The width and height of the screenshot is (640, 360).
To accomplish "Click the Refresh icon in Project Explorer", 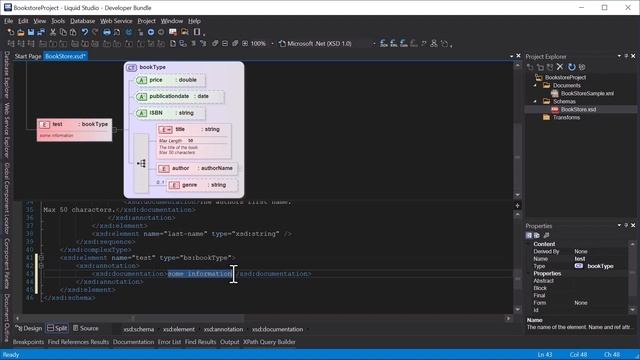I will pyautogui.click(x=571, y=67).
